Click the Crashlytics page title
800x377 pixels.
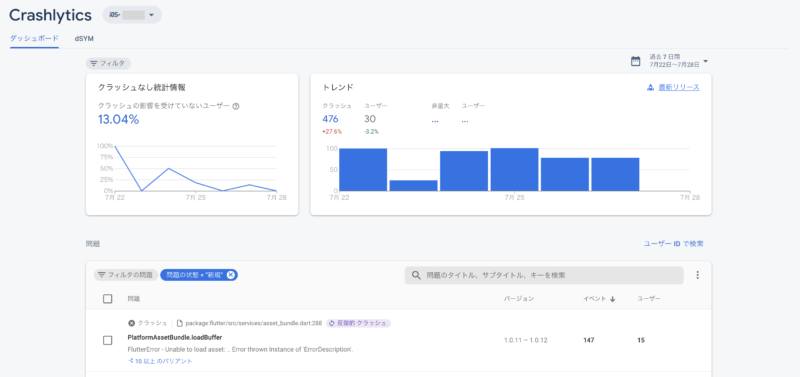[x=50, y=15]
